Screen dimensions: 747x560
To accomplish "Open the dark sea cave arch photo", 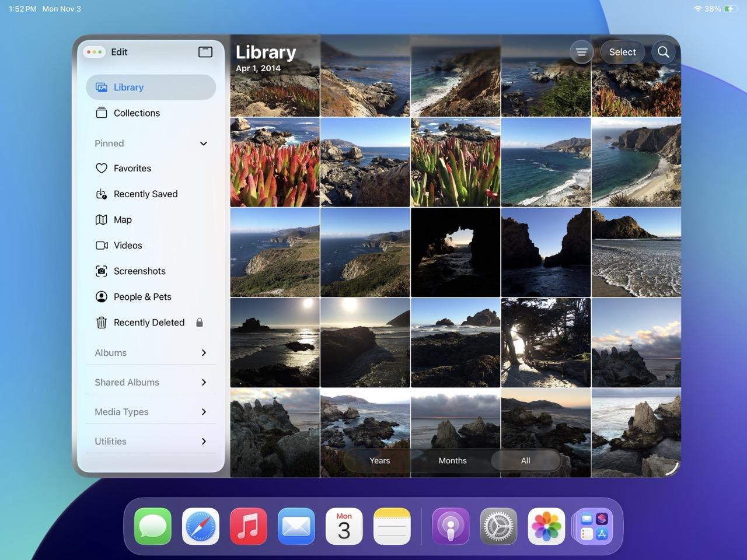I will point(455,253).
